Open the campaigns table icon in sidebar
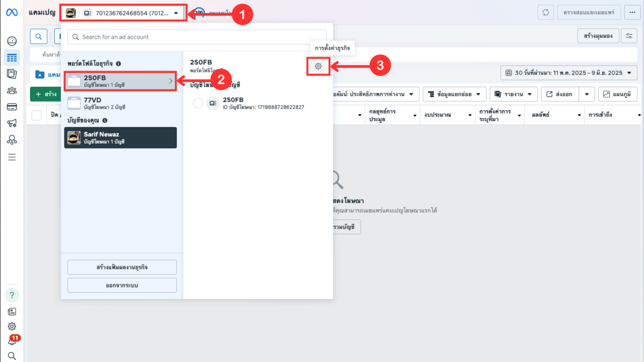 (x=12, y=58)
